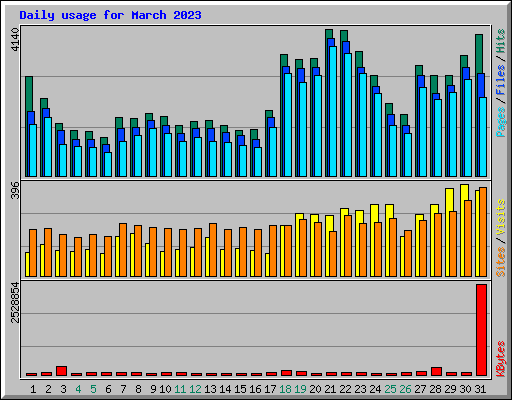Screen dimensions: 512x400
Task: Click day 22 on the x-axis
Action: click(345, 389)
